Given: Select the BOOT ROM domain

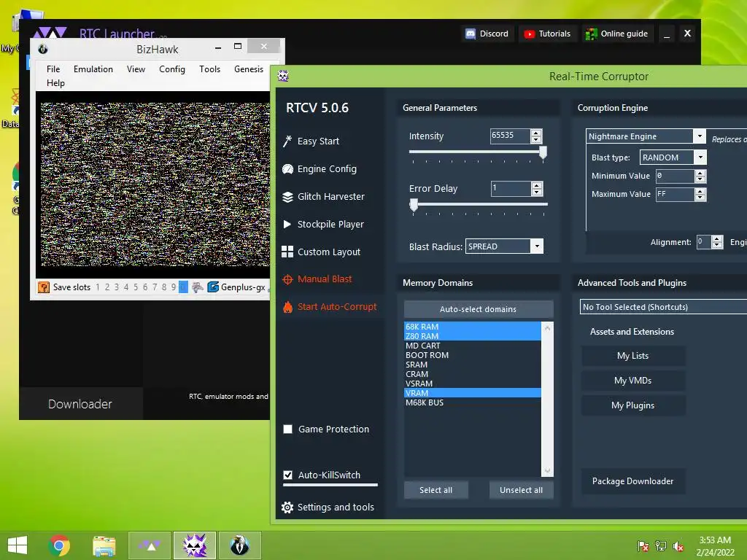Looking at the screenshot, I should coord(473,355).
